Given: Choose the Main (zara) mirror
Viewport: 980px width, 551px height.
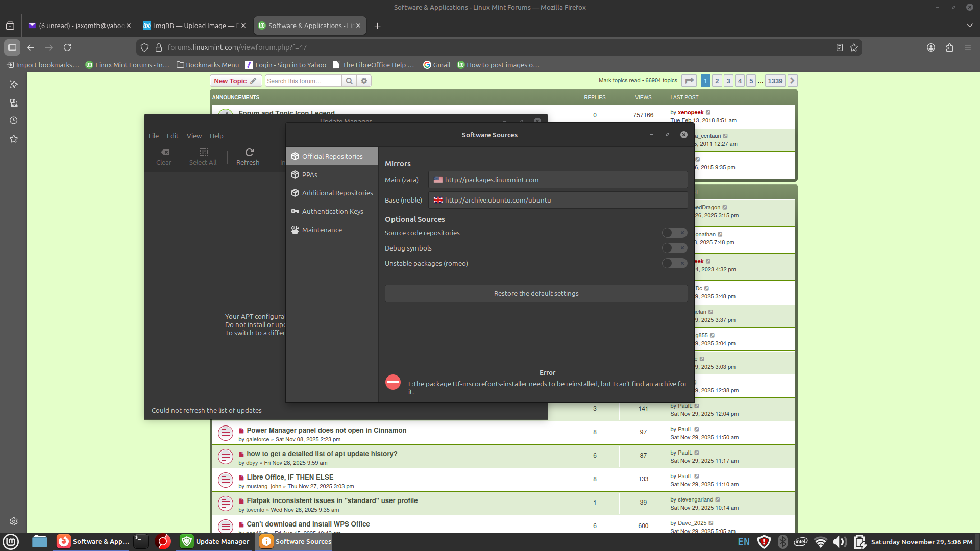Looking at the screenshot, I should point(558,180).
